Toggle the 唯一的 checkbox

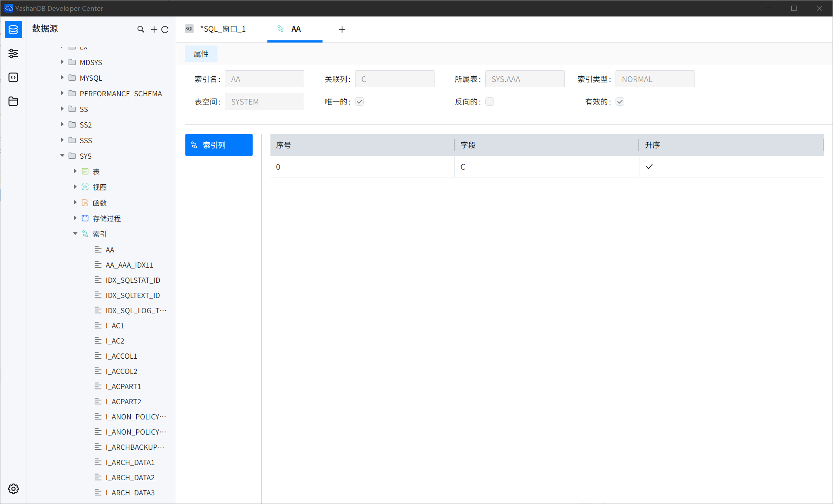[359, 102]
